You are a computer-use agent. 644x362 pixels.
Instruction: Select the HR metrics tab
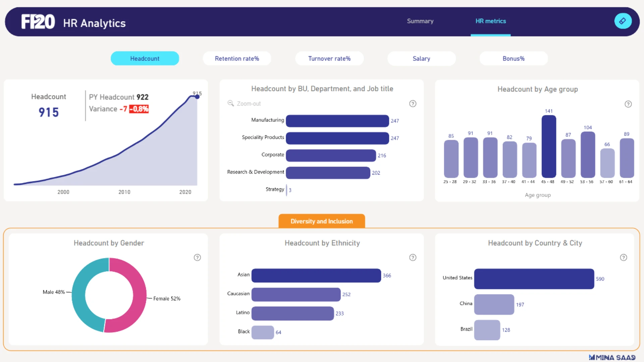pos(490,21)
